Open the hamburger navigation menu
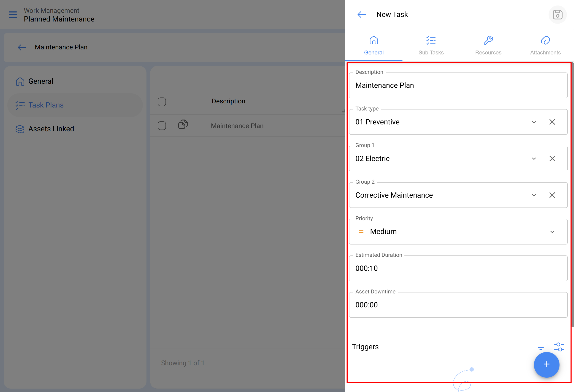This screenshot has width=574, height=392. [x=13, y=15]
